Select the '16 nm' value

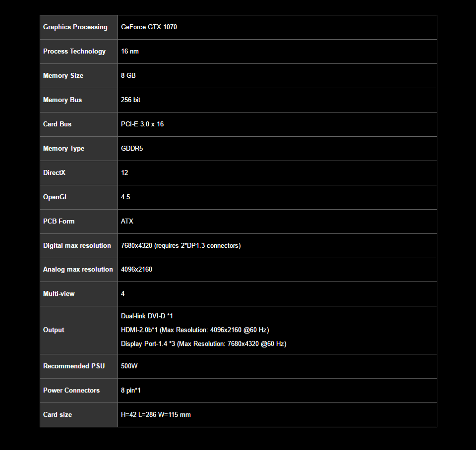point(129,51)
